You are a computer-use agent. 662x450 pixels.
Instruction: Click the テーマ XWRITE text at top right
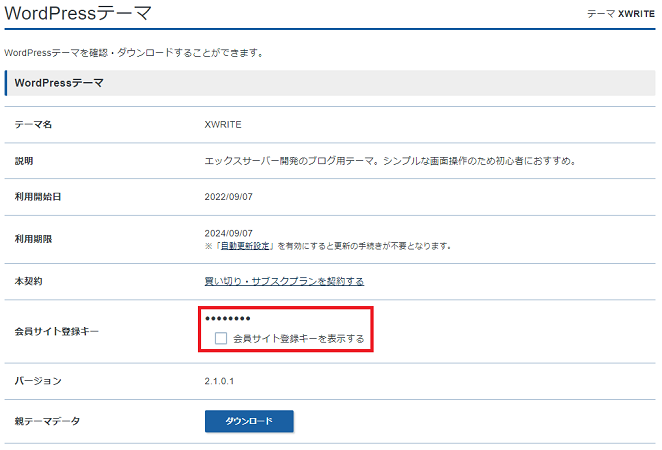[621, 14]
